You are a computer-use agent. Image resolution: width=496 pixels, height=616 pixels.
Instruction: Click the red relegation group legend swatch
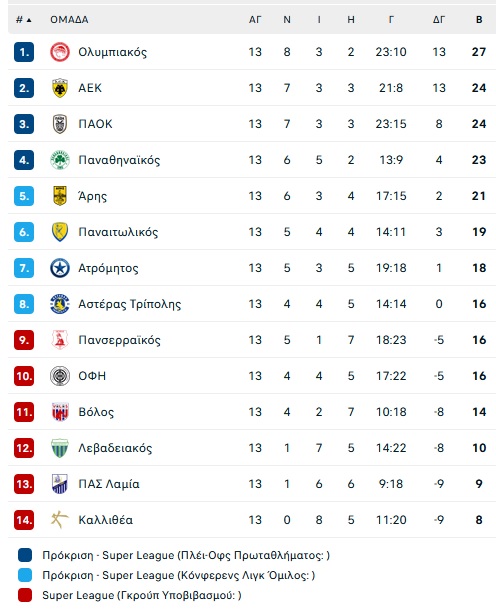tap(25, 596)
